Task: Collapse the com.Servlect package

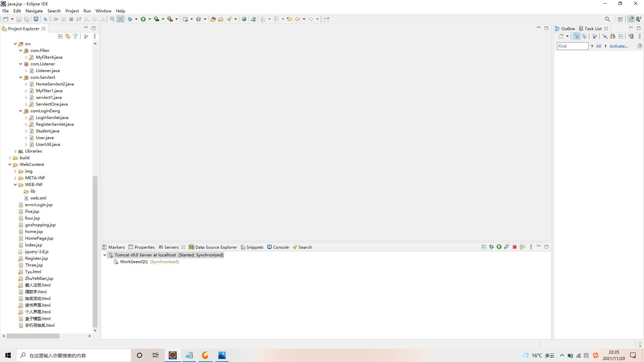Action: point(20,77)
